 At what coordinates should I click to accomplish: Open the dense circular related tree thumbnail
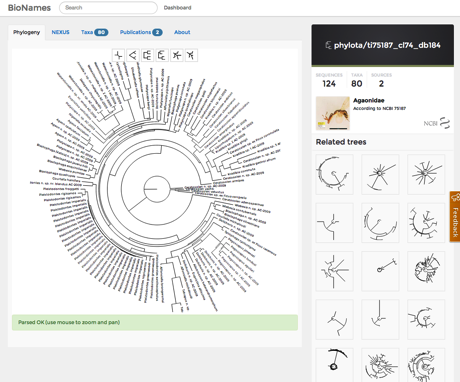click(426, 271)
